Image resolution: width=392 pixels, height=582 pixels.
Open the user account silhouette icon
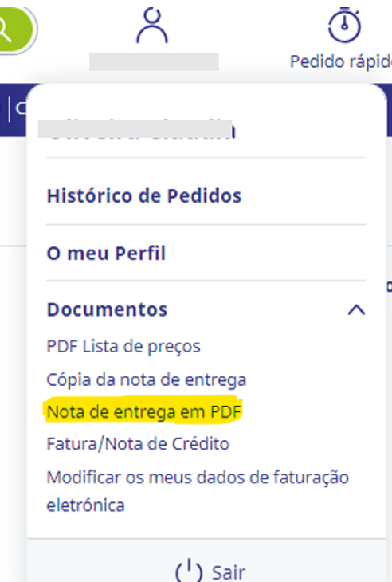coord(152,26)
